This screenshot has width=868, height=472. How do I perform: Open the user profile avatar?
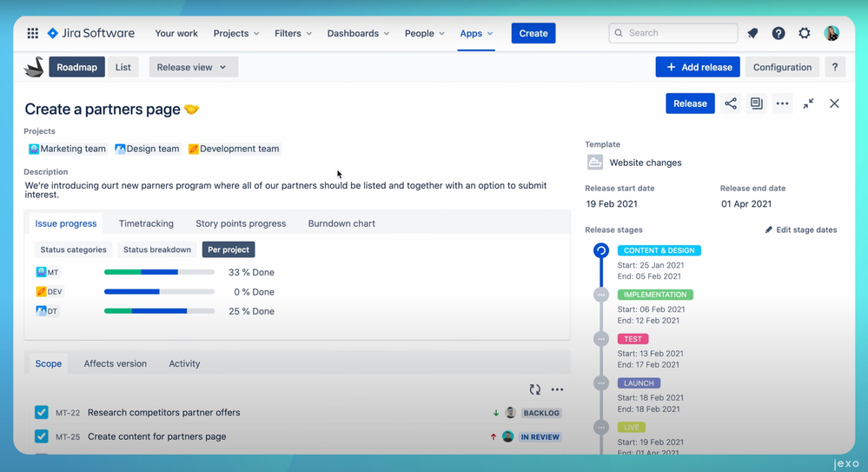click(x=832, y=33)
